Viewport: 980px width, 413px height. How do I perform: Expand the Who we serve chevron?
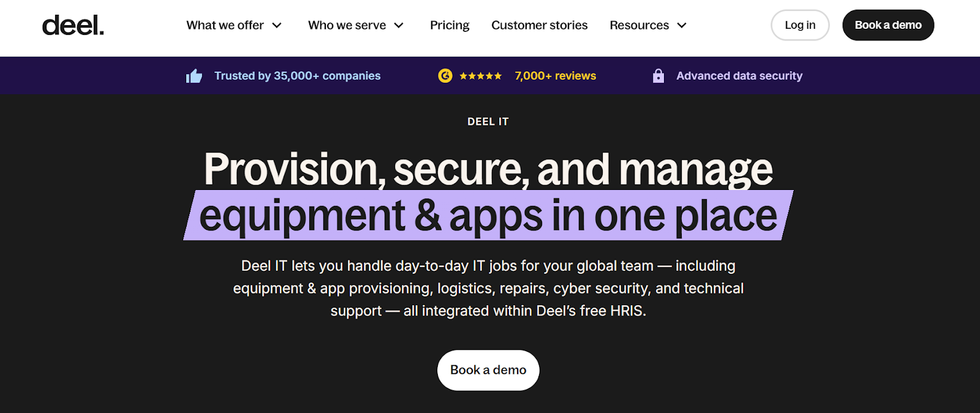399,26
